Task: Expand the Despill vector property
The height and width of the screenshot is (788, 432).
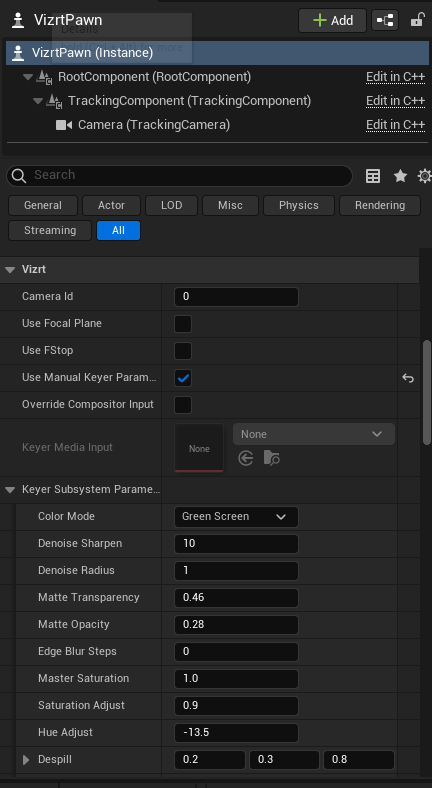Action: click(26, 760)
